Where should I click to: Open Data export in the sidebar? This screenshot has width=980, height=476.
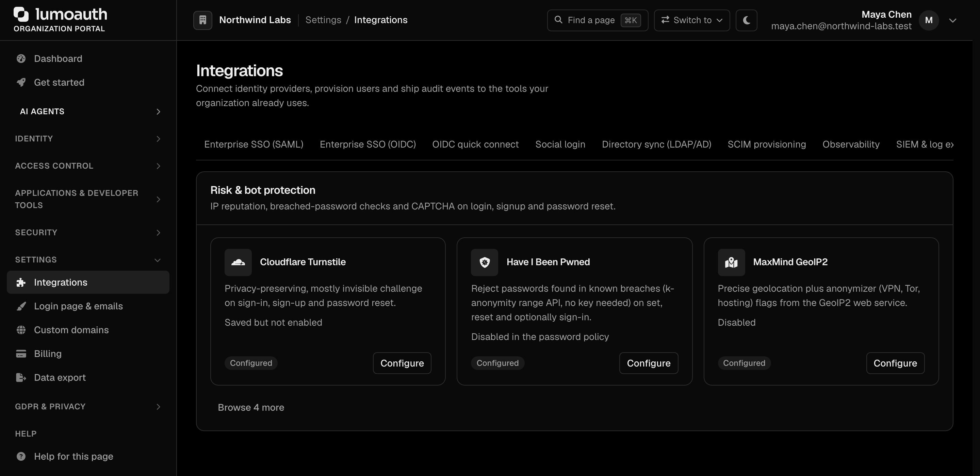click(88, 377)
